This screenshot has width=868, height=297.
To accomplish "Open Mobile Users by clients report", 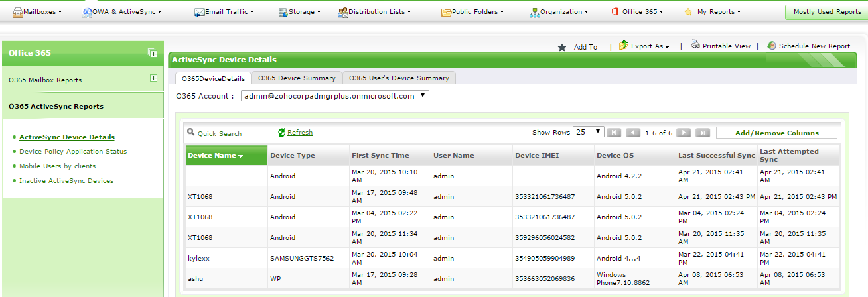I will pos(57,166).
